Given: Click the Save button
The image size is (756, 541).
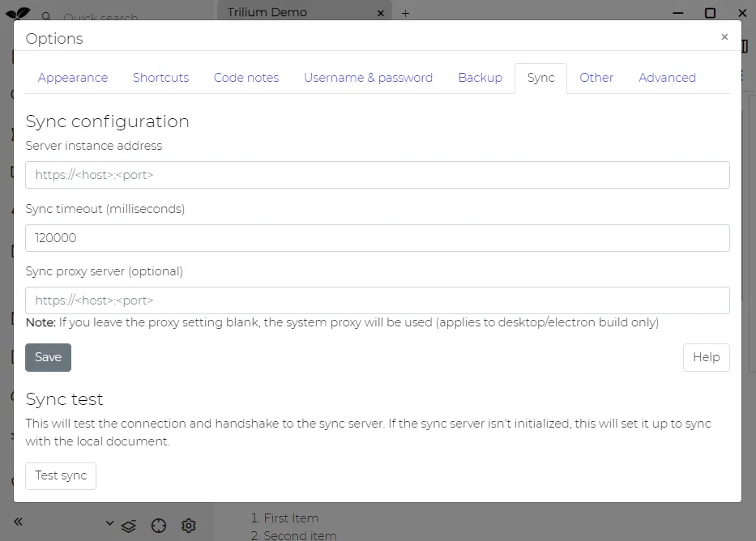Looking at the screenshot, I should tap(48, 357).
